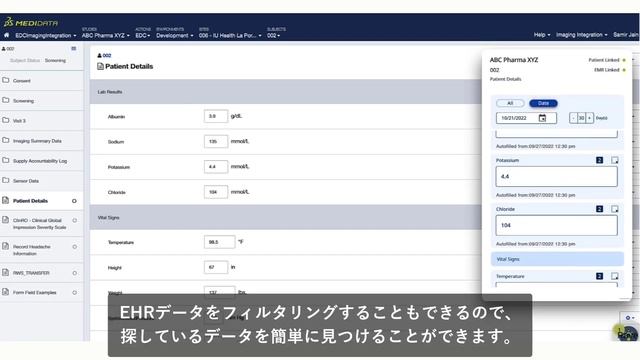
Task: Click the home icon in navigation bar
Action: click(7, 36)
